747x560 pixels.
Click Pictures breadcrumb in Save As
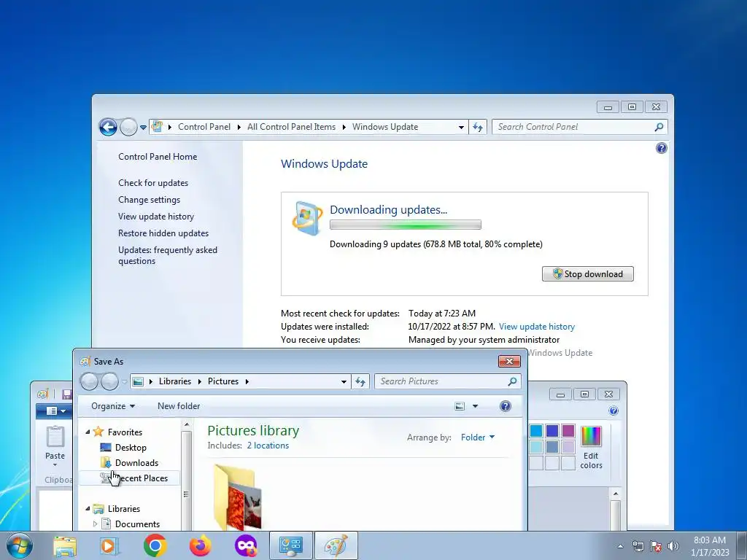[223, 381]
